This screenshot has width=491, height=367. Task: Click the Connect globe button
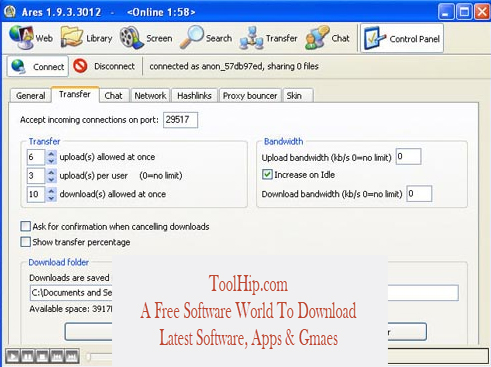(38, 66)
